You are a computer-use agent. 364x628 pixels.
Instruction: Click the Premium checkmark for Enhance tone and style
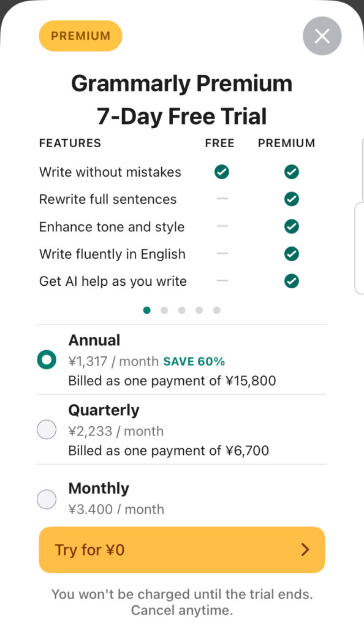[292, 226]
